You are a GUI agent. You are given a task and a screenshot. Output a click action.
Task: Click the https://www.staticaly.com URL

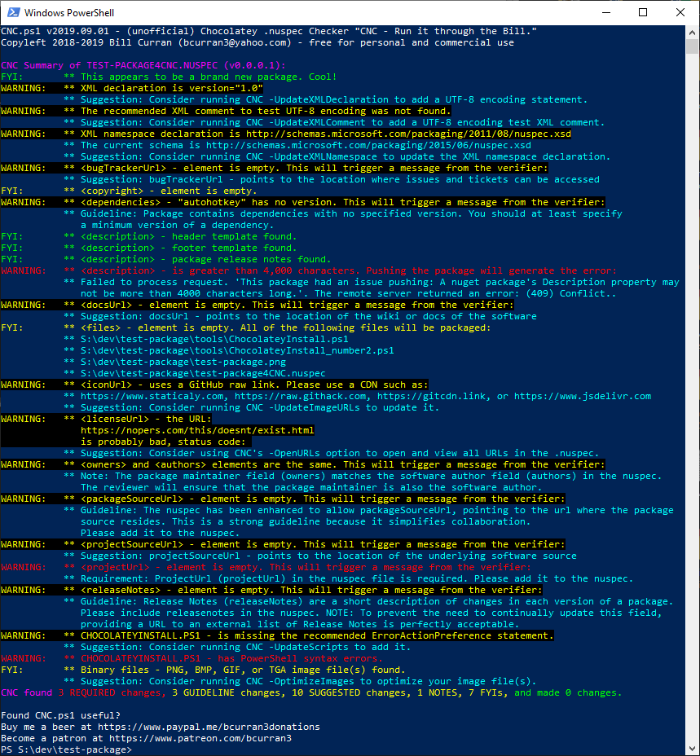pos(152,396)
